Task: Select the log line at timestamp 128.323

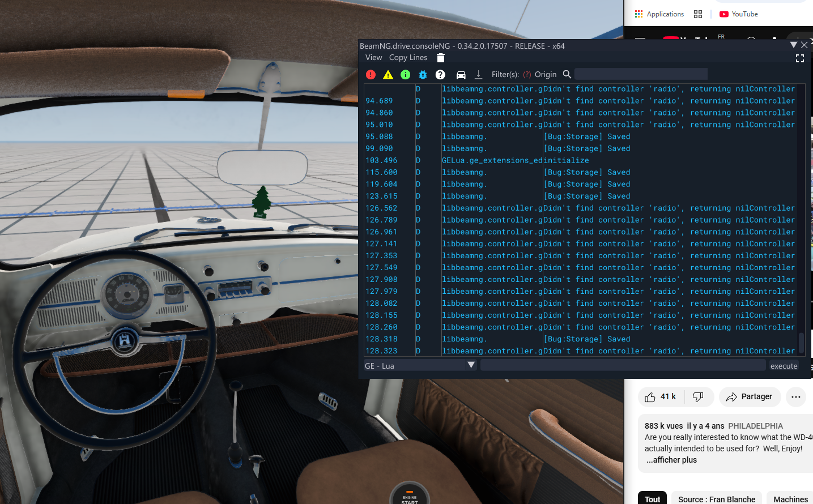Action: pos(580,351)
